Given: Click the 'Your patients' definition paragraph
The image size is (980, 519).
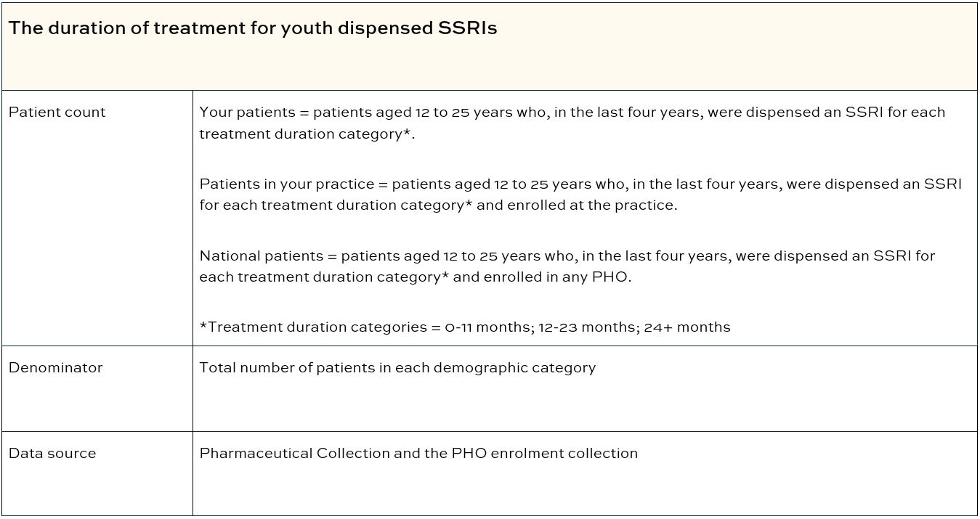Looking at the screenshot, I should tap(572, 123).
